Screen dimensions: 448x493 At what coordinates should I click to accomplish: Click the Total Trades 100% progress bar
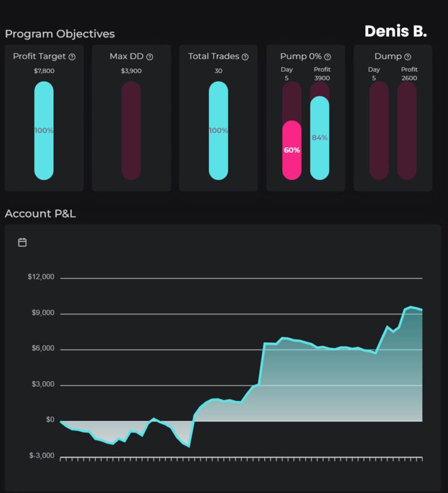[219, 131]
